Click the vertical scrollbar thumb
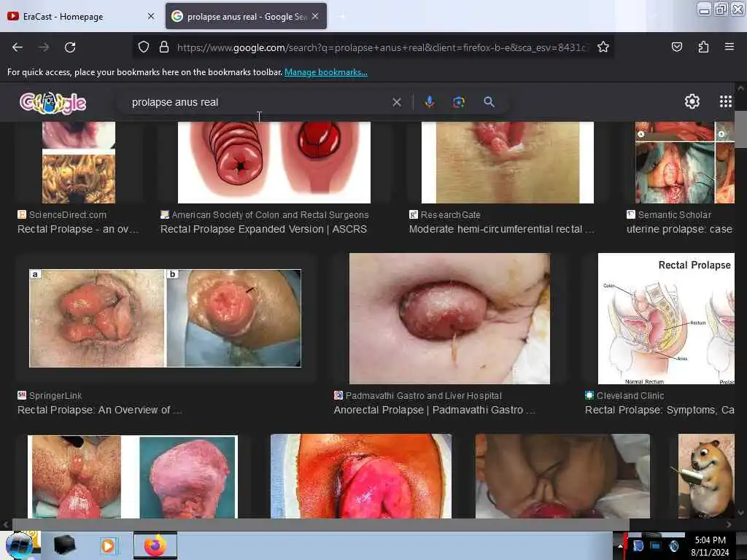 click(740, 130)
